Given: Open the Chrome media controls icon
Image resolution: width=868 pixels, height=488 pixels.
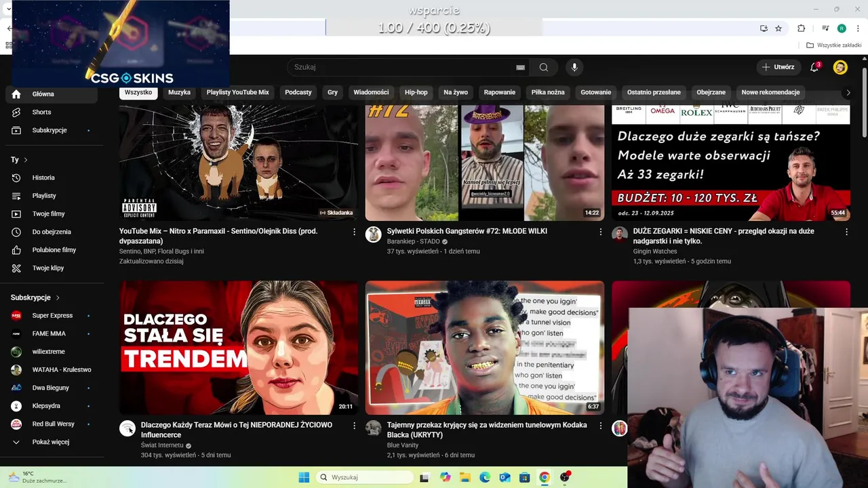Looking at the screenshot, I should [825, 28].
